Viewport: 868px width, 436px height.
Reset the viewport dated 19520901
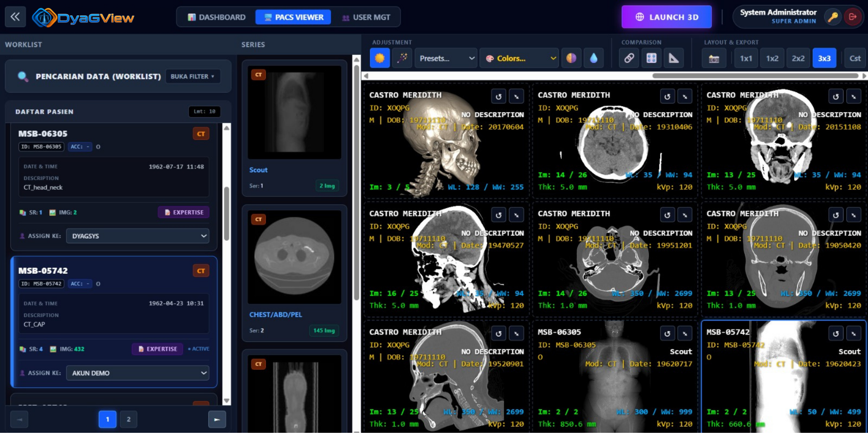click(498, 333)
